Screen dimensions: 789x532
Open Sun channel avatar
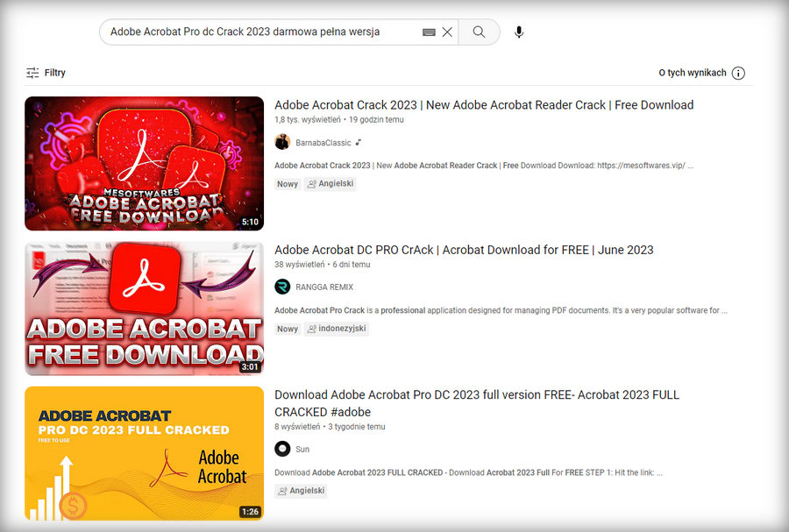point(282,449)
